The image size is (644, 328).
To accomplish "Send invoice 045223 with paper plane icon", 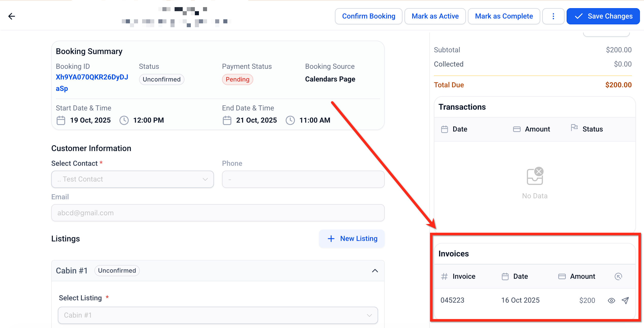I will point(625,301).
